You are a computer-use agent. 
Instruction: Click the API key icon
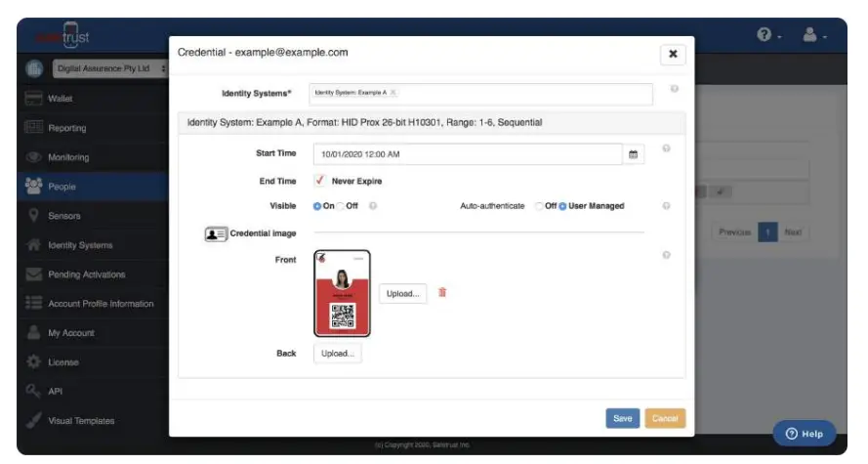tap(33, 391)
